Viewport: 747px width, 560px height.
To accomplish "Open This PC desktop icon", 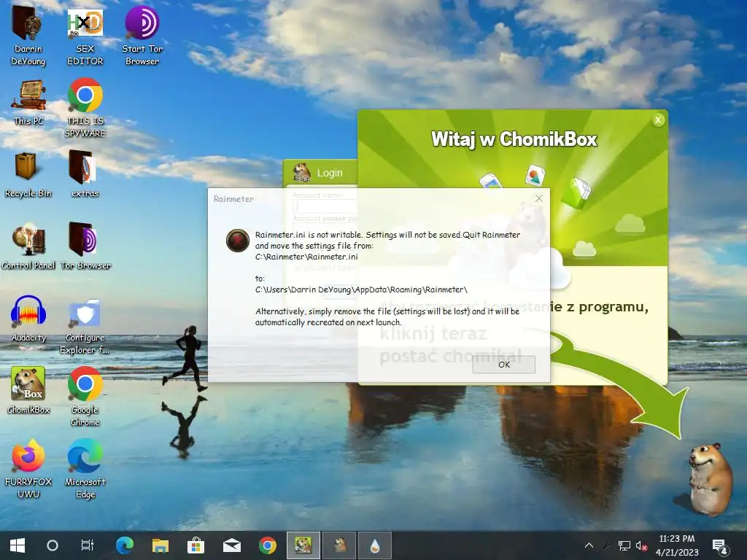I will [x=28, y=102].
